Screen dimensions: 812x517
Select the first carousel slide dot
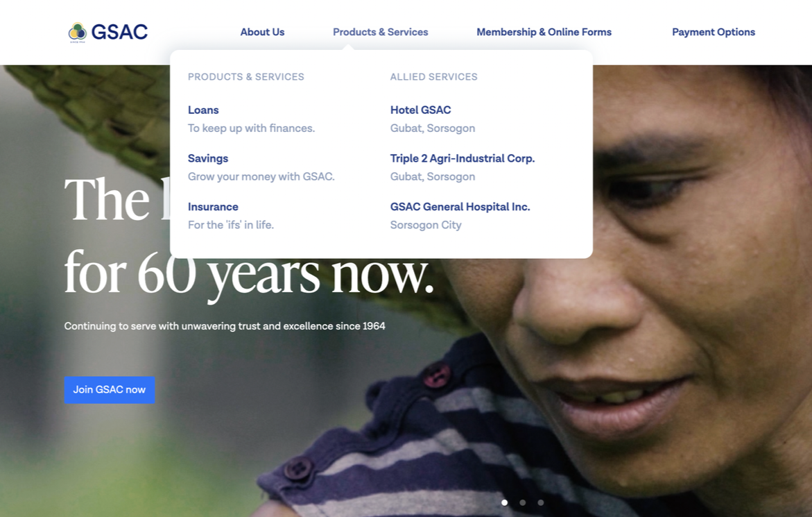[x=504, y=502]
